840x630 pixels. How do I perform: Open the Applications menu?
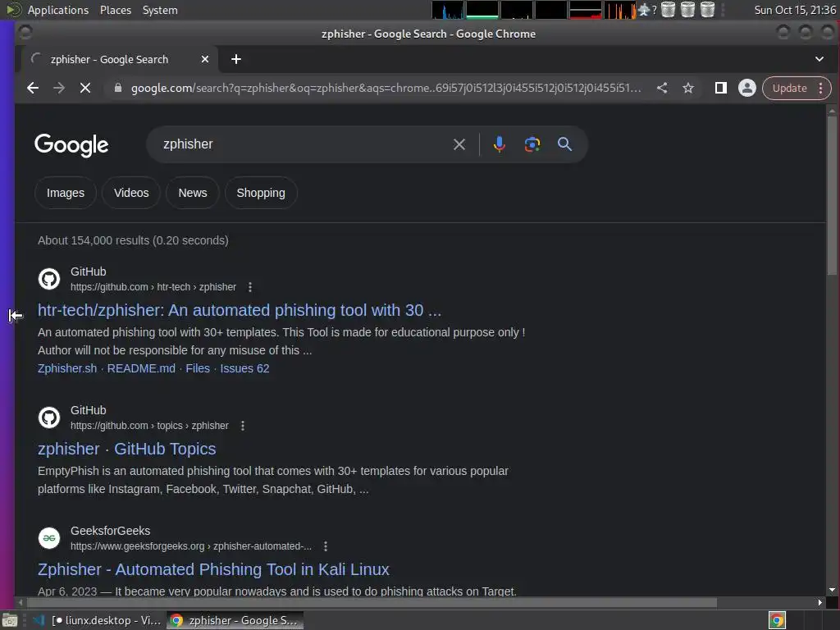(58, 10)
